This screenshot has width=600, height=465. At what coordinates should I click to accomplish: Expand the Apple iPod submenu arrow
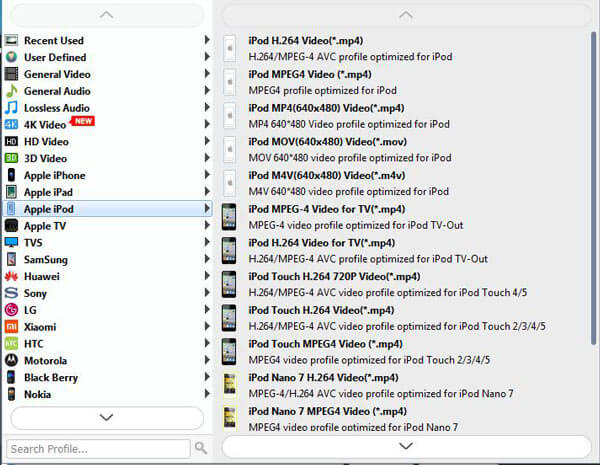[207, 208]
